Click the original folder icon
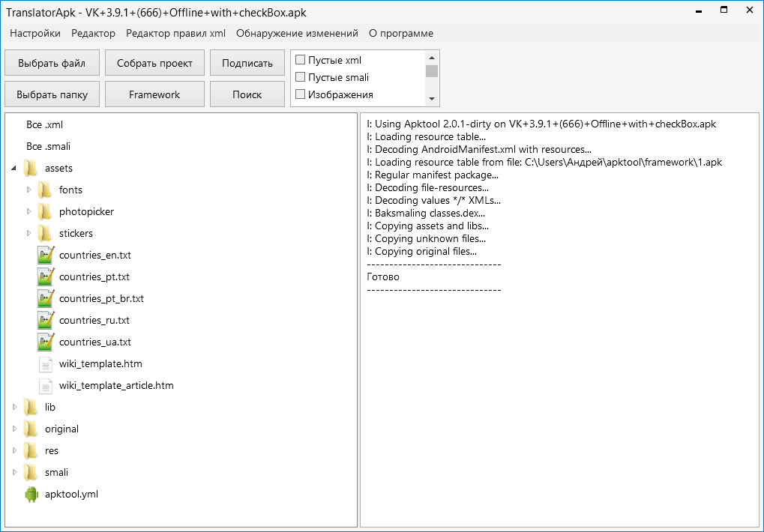Viewport: 764px width, 532px height. click(x=31, y=429)
